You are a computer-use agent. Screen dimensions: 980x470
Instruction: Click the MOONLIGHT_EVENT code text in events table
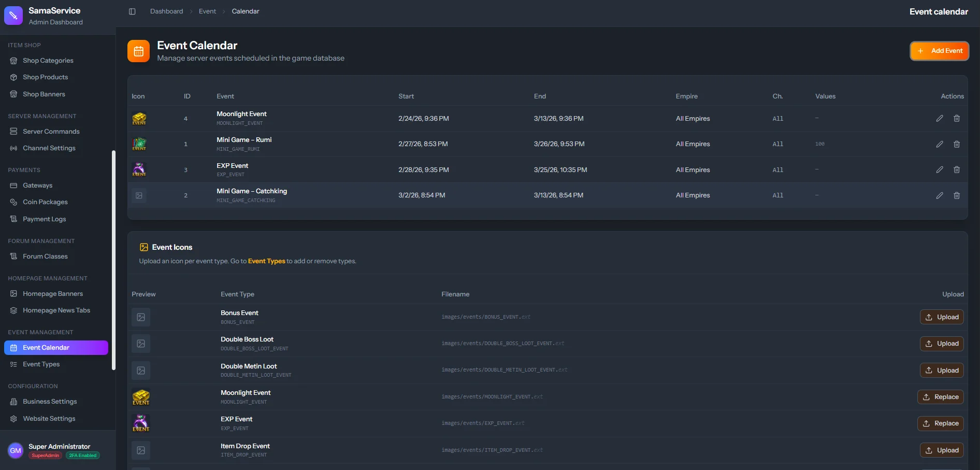coord(239,123)
